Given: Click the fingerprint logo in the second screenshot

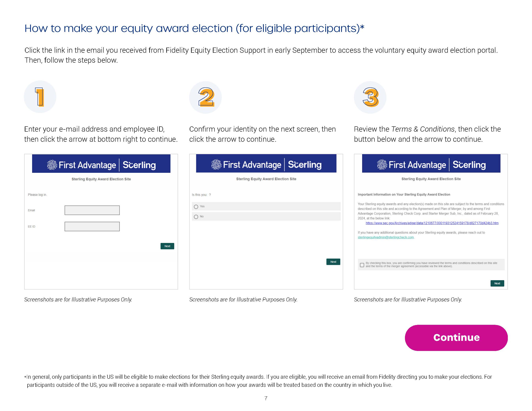Looking at the screenshot, I should pyautogui.click(x=216, y=164).
